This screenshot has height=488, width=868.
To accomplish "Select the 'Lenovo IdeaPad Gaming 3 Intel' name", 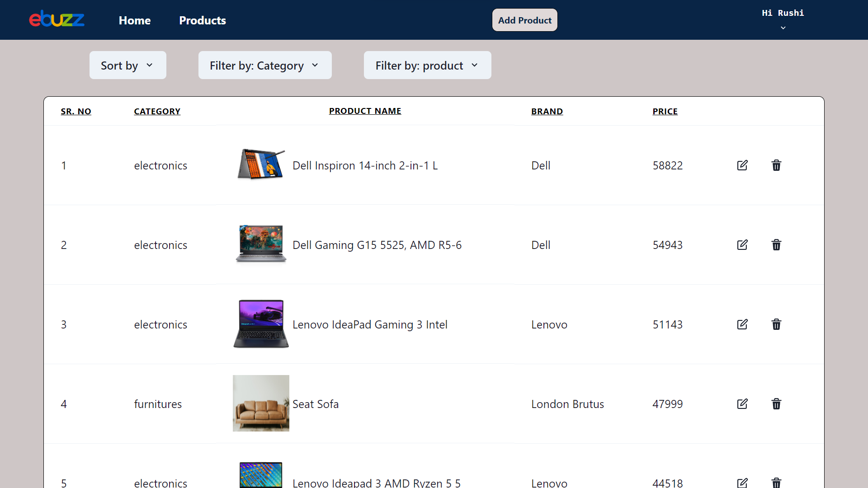I will point(370,324).
